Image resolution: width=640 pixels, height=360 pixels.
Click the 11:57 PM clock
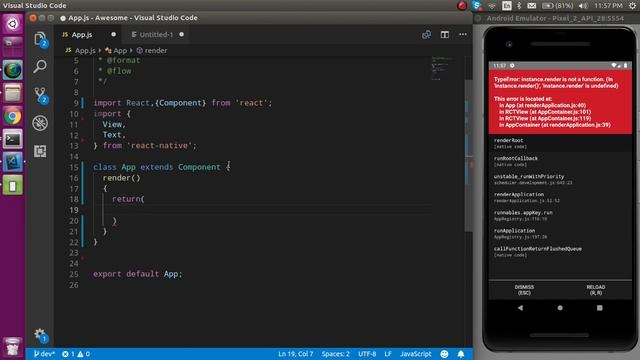click(x=608, y=6)
